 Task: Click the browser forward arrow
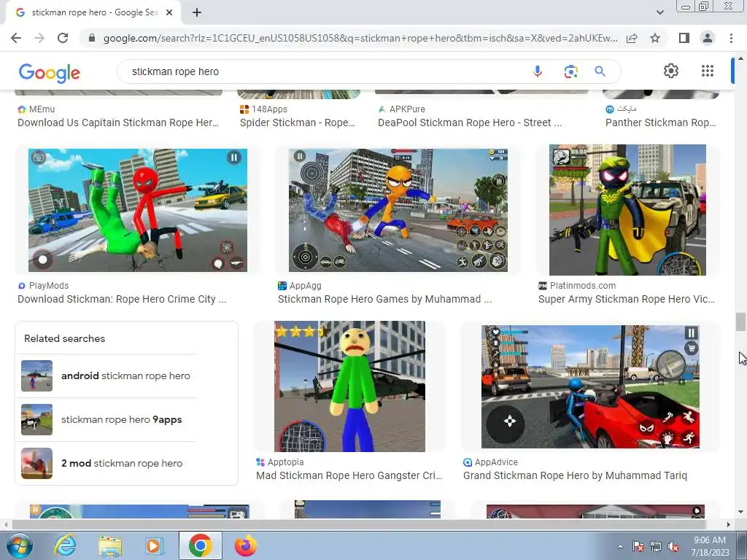coord(39,38)
